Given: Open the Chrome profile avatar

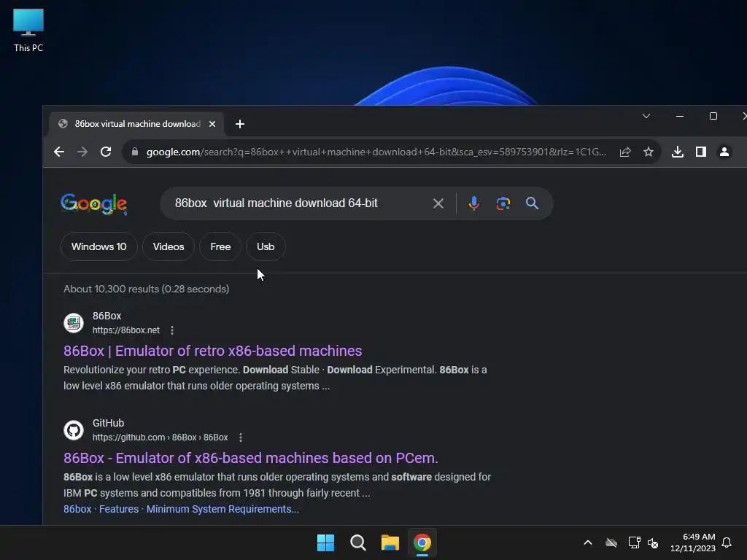Looking at the screenshot, I should point(724,152).
